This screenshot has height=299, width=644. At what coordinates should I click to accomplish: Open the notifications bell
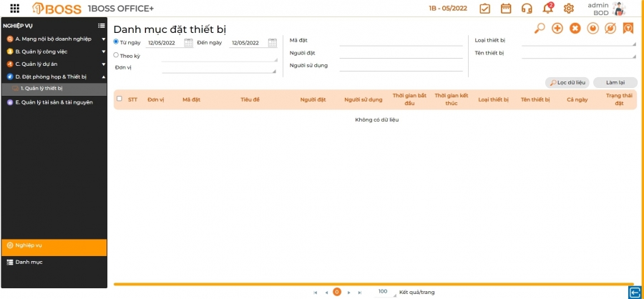point(548,9)
